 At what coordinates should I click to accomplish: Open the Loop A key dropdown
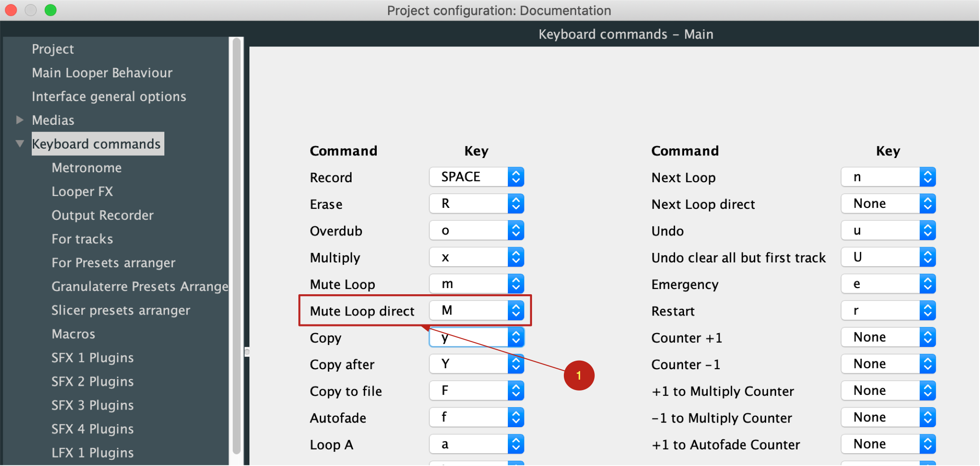tap(476, 444)
